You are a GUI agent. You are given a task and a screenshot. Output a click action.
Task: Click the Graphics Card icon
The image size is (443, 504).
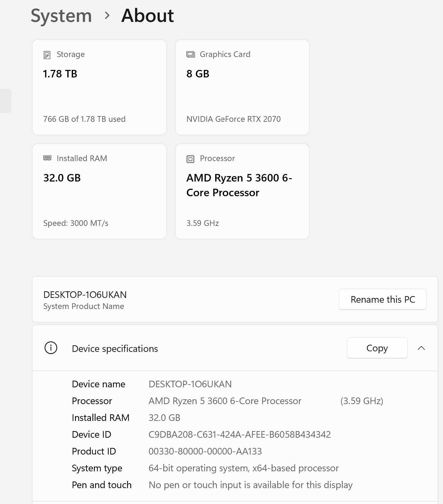tap(191, 54)
